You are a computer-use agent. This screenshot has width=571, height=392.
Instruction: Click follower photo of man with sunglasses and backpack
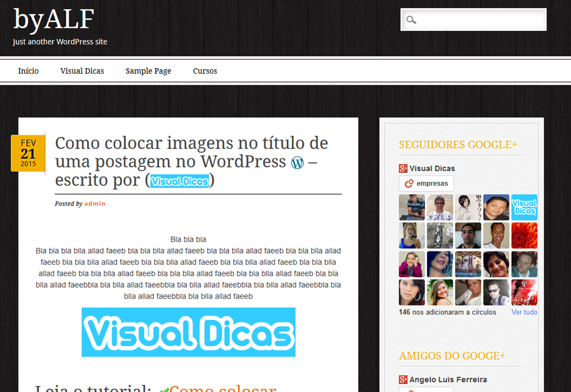click(x=496, y=292)
